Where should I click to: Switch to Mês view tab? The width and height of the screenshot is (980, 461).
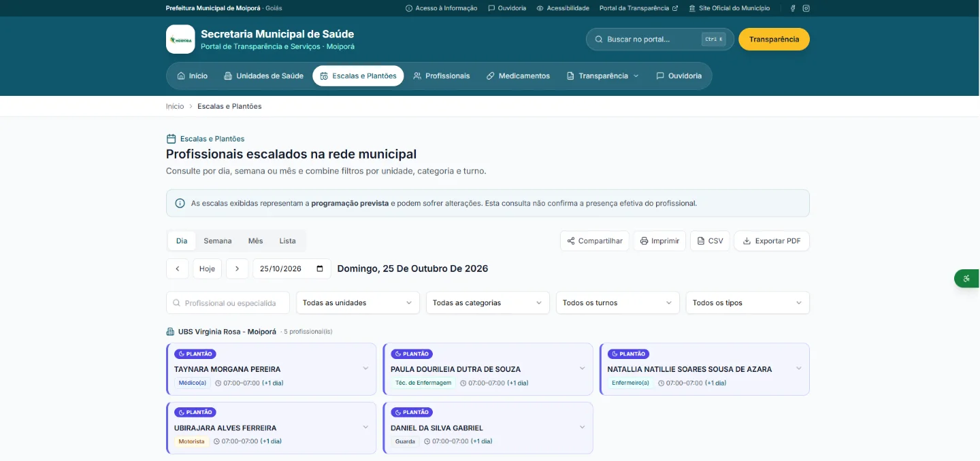[x=255, y=241]
